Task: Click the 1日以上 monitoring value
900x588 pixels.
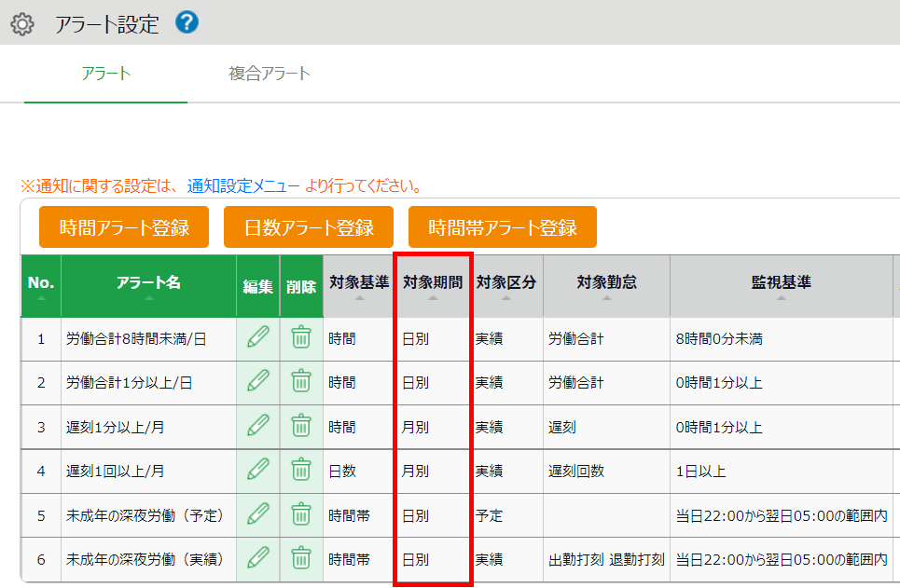Action: click(x=700, y=471)
